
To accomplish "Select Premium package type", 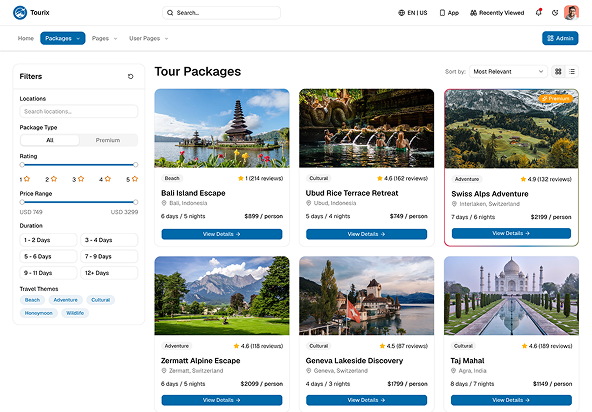I will [x=108, y=140].
